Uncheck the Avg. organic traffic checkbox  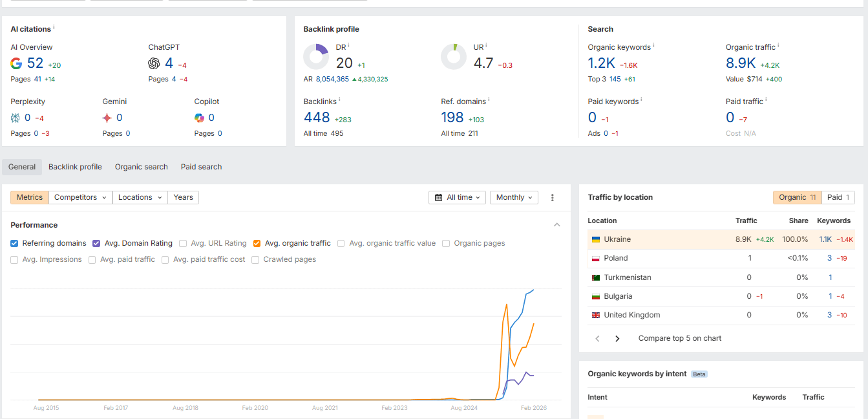click(257, 243)
